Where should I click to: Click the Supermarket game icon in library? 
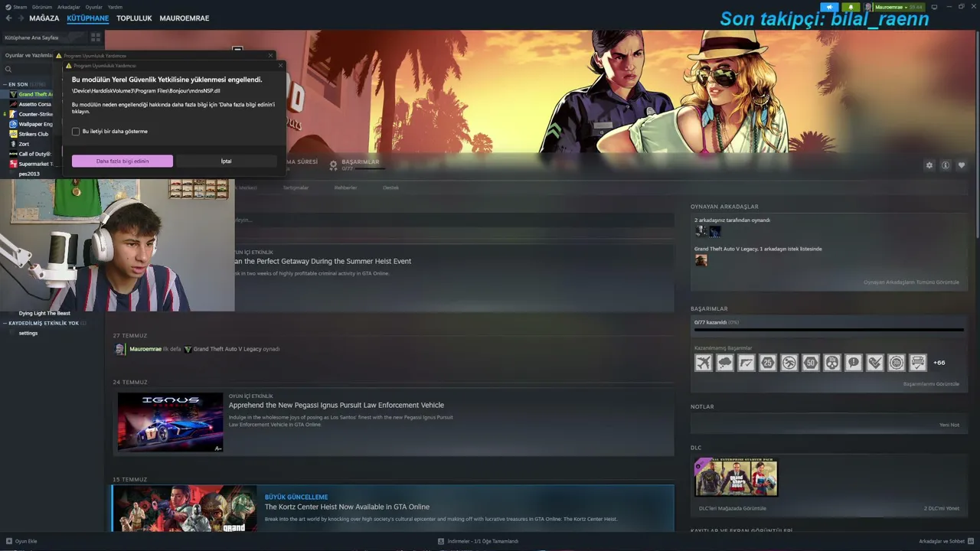coord(13,164)
